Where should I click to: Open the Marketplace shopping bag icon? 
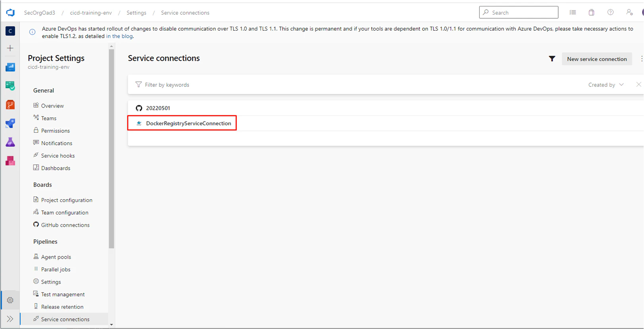pyautogui.click(x=592, y=12)
